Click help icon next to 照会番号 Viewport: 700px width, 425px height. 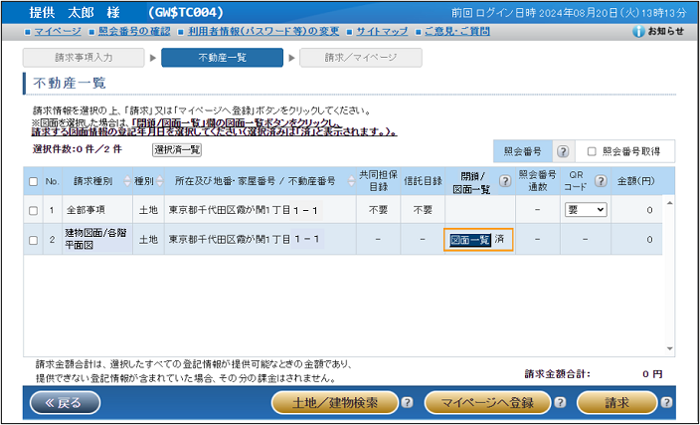pyautogui.click(x=563, y=151)
